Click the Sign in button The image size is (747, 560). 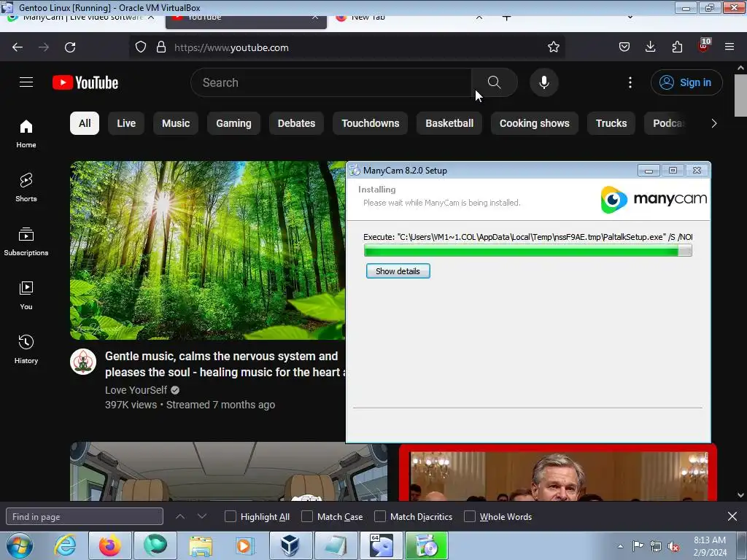tap(686, 82)
